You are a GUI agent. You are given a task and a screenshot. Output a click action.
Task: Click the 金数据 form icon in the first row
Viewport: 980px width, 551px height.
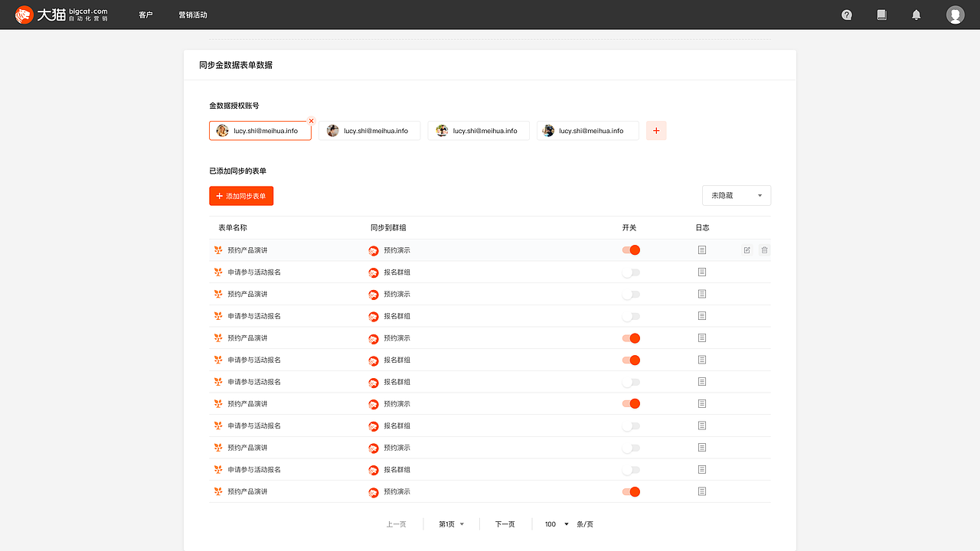[218, 250]
